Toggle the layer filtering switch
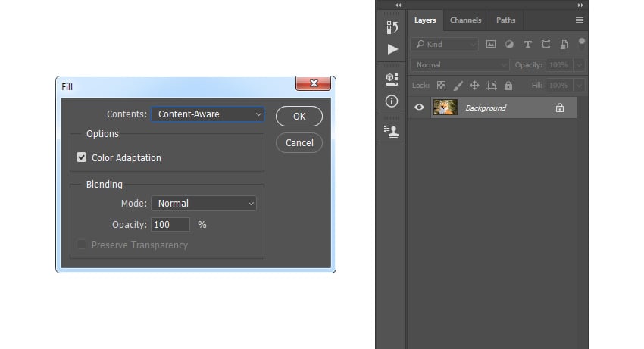The width and height of the screenshot is (644, 349). (582, 43)
